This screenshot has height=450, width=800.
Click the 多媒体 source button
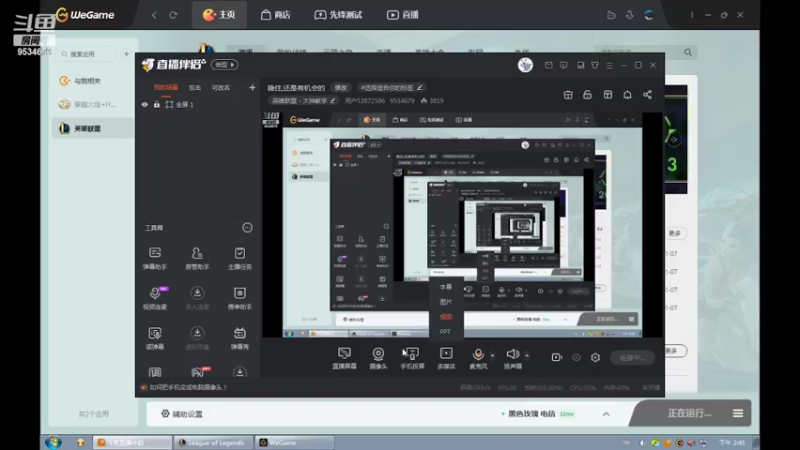[446, 358]
